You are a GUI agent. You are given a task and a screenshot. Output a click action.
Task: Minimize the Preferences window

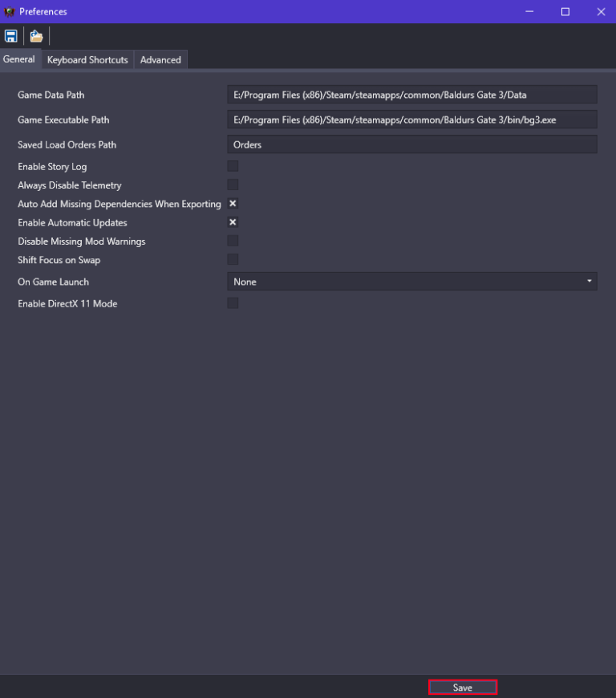point(529,12)
